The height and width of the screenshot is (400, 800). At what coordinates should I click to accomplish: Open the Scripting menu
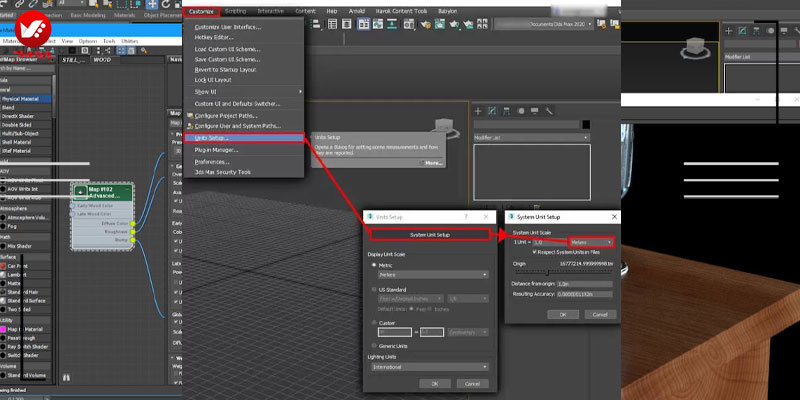[235, 11]
